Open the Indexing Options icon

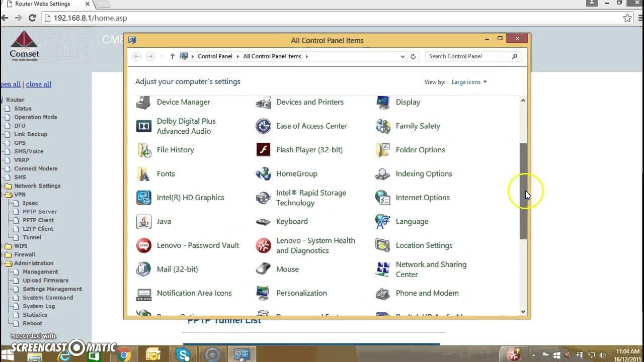[x=383, y=174]
